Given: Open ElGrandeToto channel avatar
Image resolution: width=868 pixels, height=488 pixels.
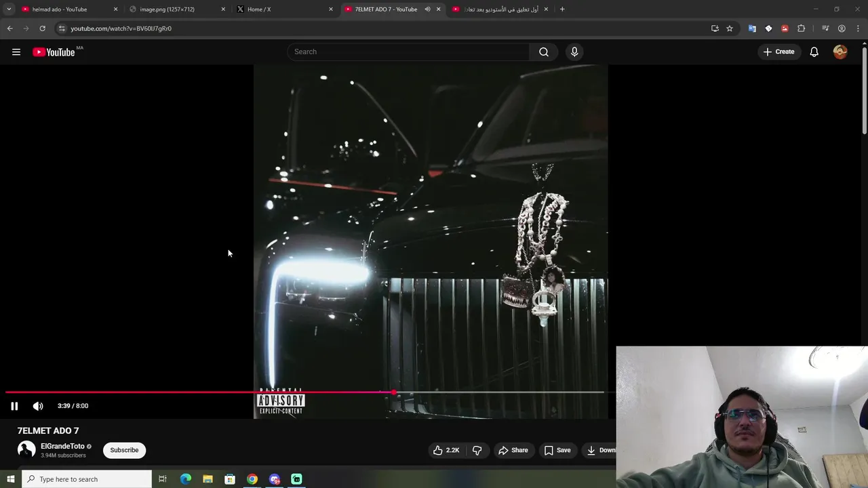Looking at the screenshot, I should (26, 450).
